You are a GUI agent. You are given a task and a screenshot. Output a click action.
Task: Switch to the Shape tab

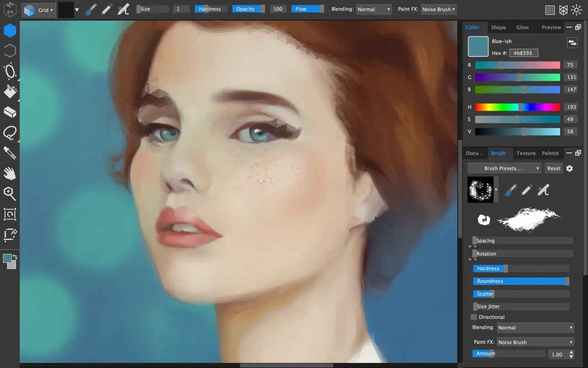pyautogui.click(x=498, y=27)
